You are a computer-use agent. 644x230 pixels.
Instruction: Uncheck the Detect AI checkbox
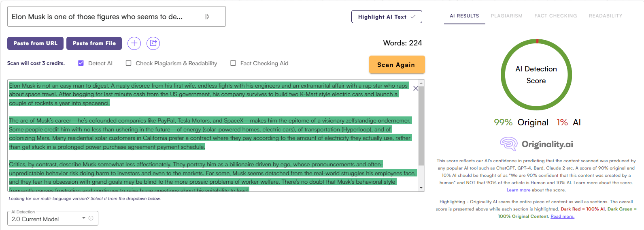coord(81,63)
